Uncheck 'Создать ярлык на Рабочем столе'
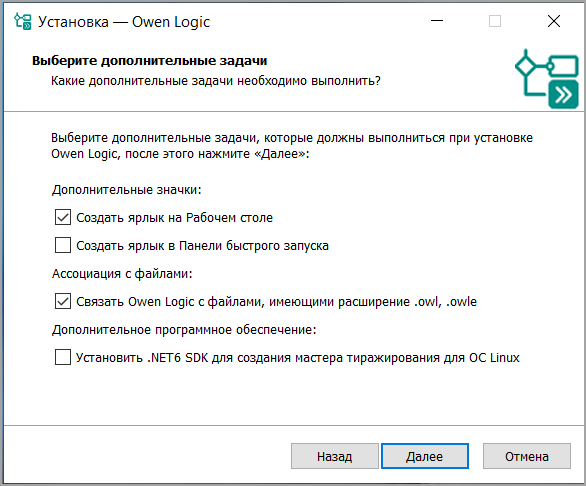Viewport: 586px width, 486px height. pos(63,217)
